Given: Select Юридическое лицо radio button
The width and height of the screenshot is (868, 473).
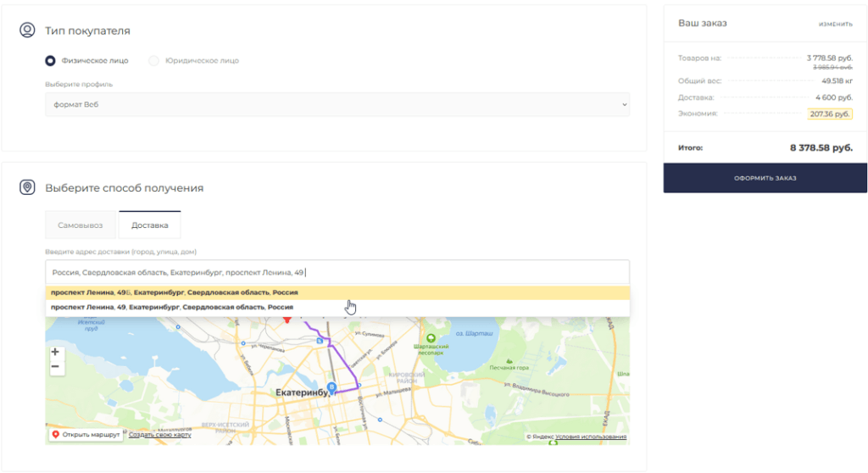Looking at the screenshot, I should click(154, 60).
